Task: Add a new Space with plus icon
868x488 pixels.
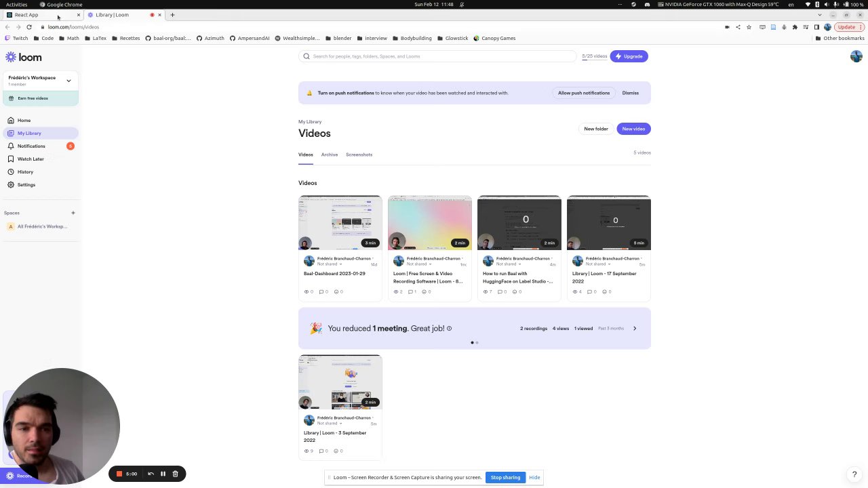Action: (x=73, y=213)
